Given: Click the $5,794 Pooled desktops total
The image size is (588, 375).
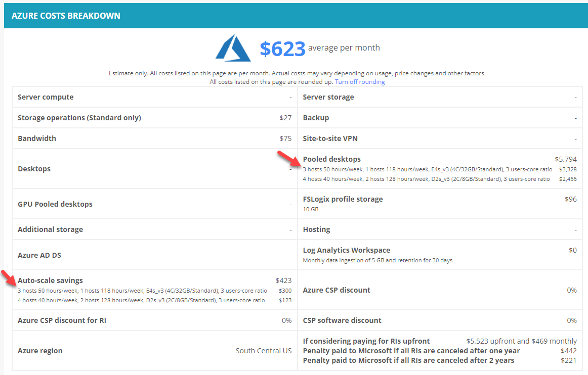Looking at the screenshot, I should (565, 159).
